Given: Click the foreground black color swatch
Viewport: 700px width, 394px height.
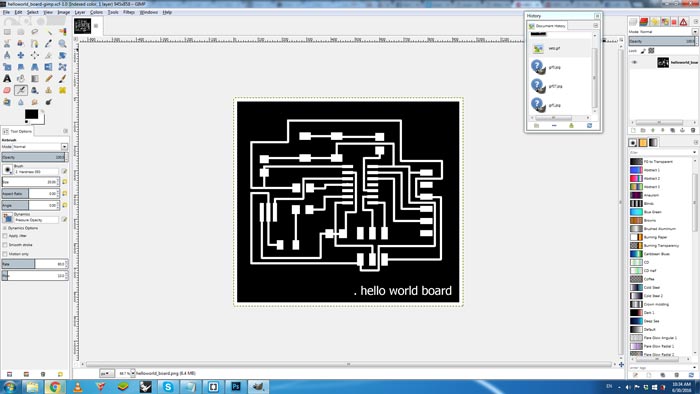Looking at the screenshot, I should (x=31, y=114).
